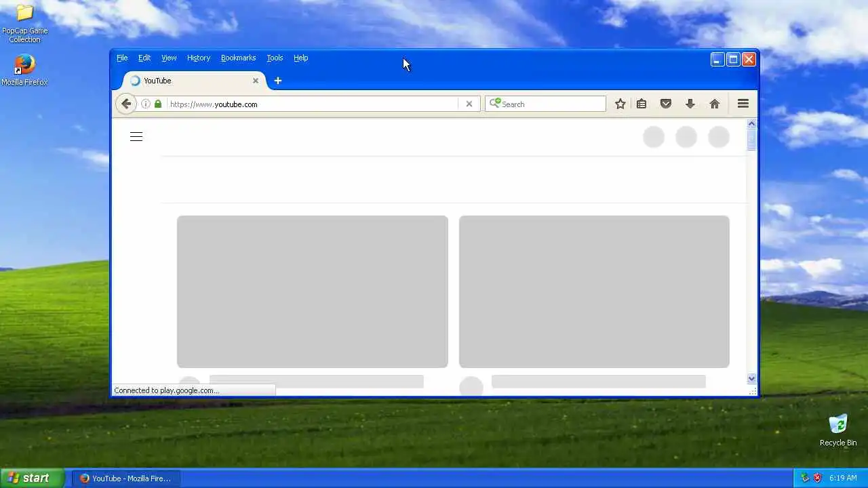868x488 pixels.
Task: Close the Firefox window
Action: click(x=749, y=60)
